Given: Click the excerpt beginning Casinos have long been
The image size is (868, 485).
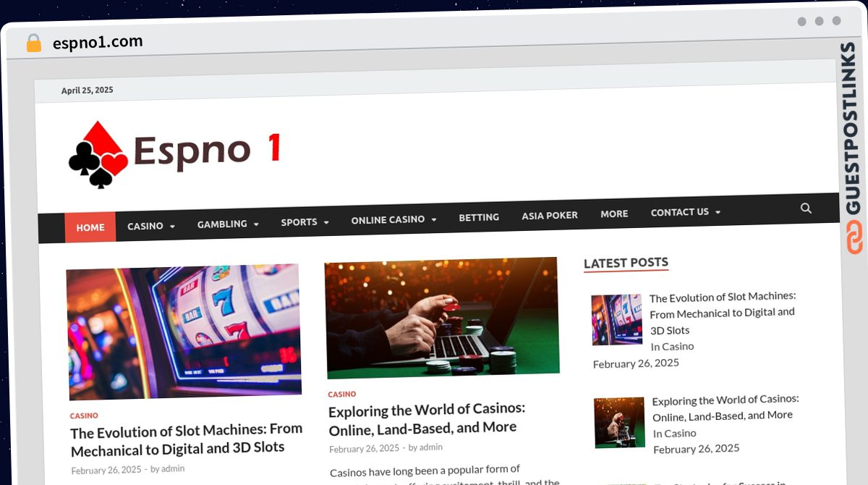Looking at the screenshot, I should 445,476.
